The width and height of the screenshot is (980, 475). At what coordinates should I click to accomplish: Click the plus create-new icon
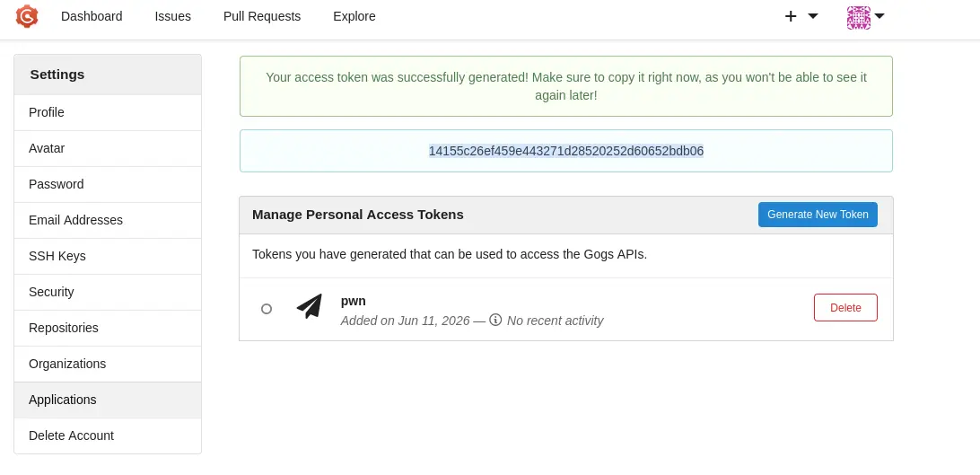click(791, 16)
